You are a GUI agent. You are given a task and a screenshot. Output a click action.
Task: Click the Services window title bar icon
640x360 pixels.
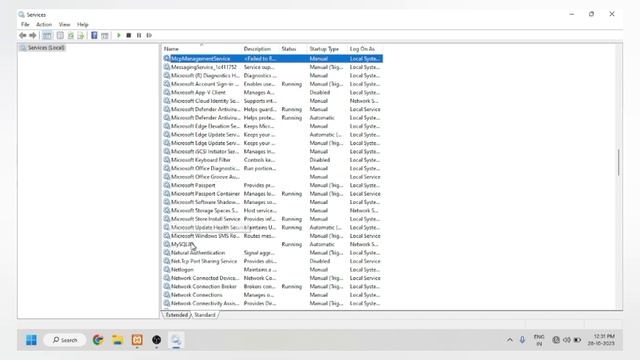point(22,14)
